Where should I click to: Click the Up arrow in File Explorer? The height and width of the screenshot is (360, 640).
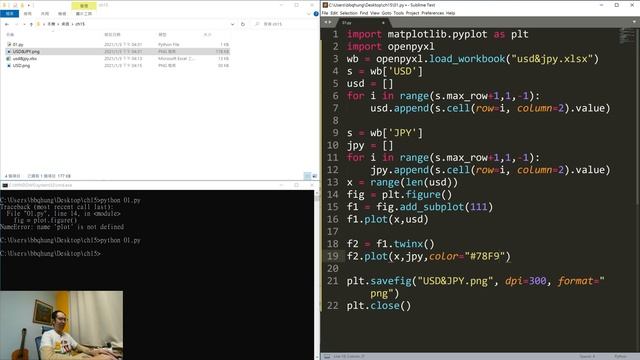coord(31,24)
